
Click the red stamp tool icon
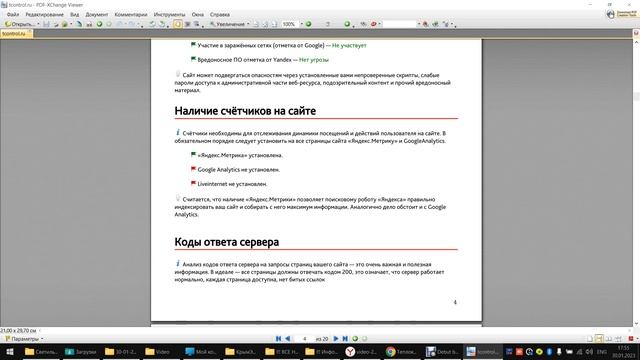pyautogui.click(x=373, y=24)
